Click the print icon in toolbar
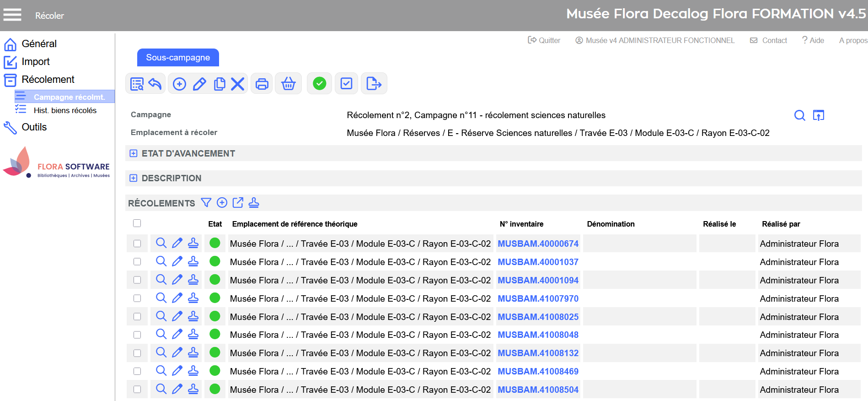 click(262, 84)
